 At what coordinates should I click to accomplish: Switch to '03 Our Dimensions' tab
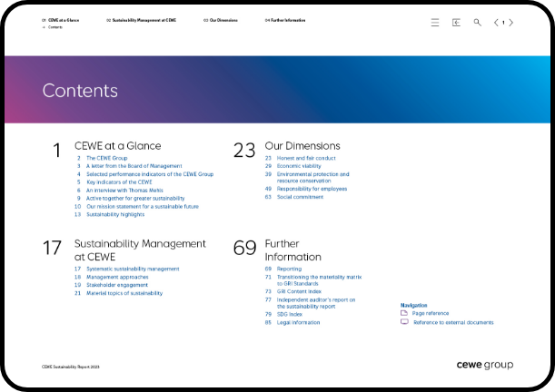221,20
